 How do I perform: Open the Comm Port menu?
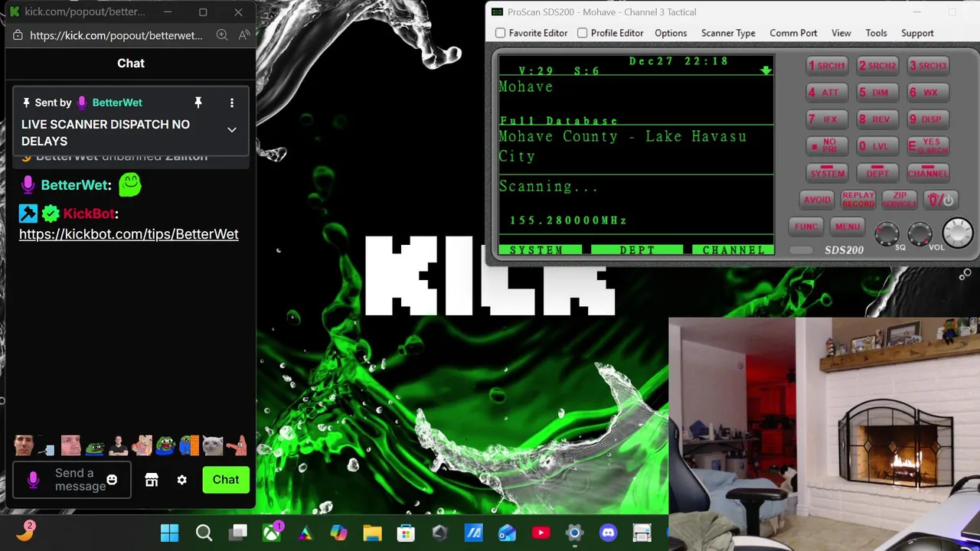pyautogui.click(x=793, y=33)
